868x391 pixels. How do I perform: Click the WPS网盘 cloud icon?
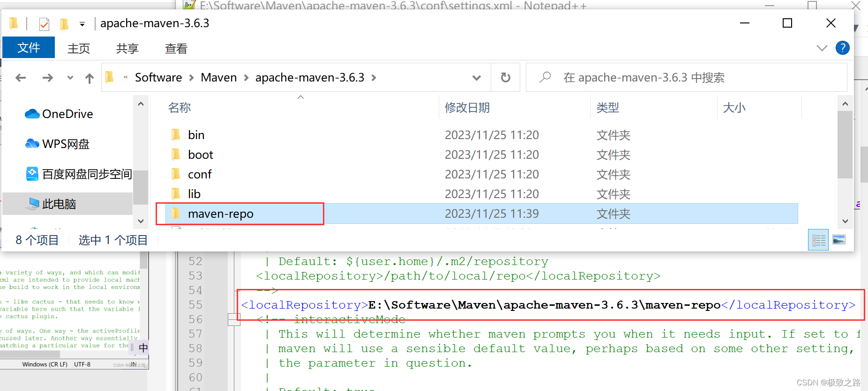(x=32, y=143)
